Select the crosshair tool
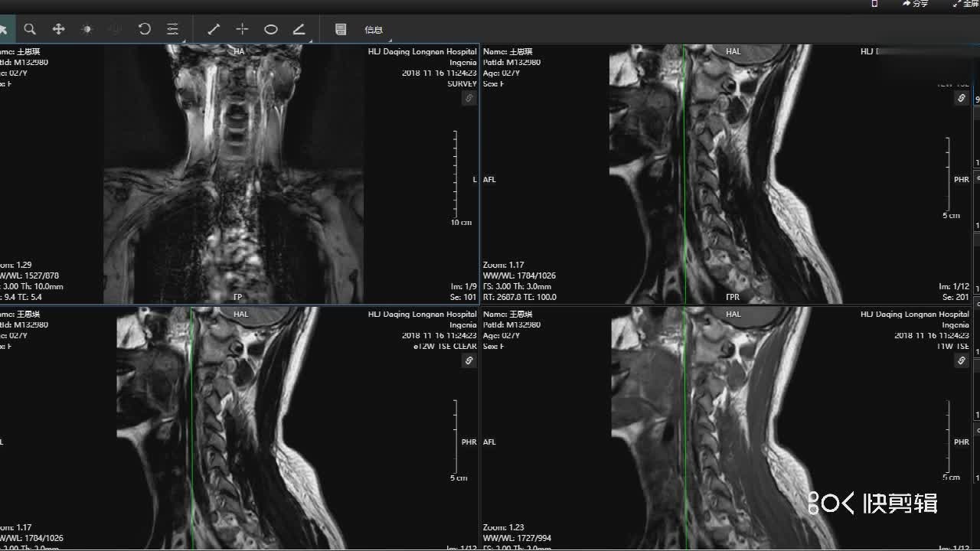This screenshot has height=551, width=980. pyautogui.click(x=242, y=29)
